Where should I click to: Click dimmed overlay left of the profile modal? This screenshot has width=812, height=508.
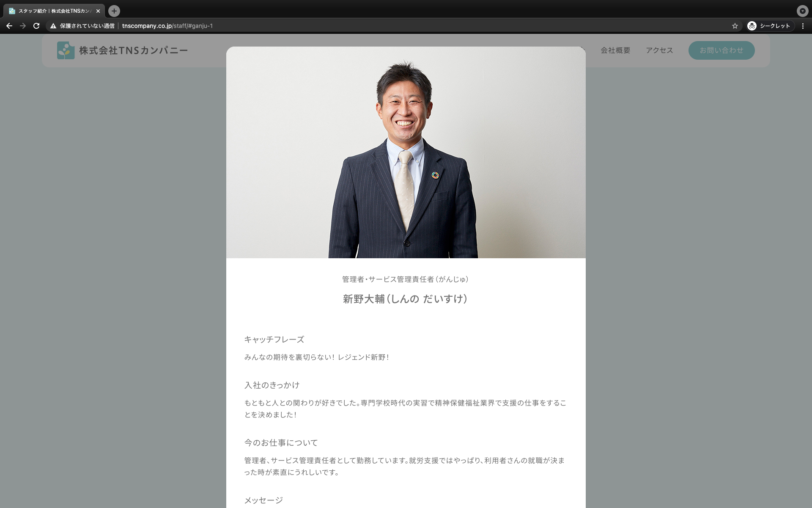coord(127,254)
